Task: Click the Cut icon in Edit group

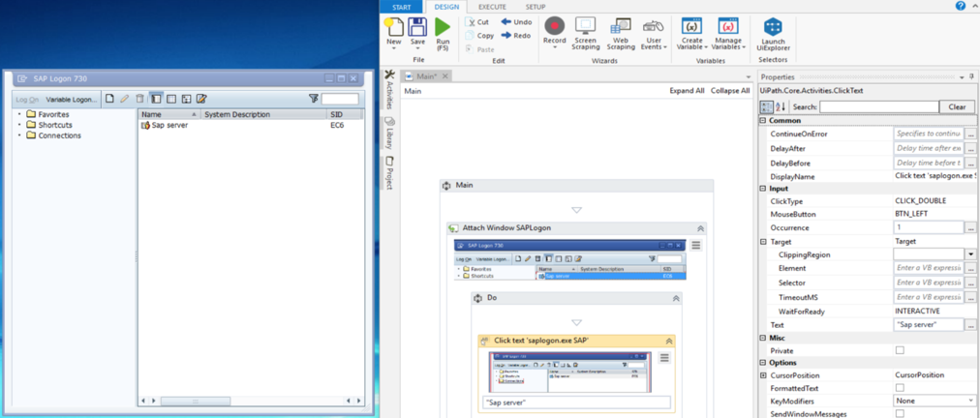Action: pyautogui.click(x=471, y=22)
